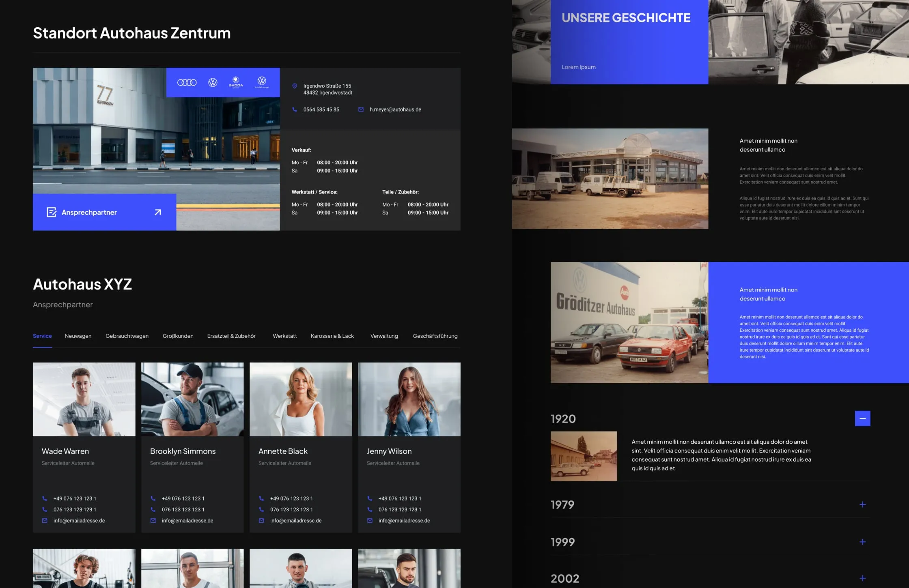Expand the 2002 timeline entry

click(863, 578)
